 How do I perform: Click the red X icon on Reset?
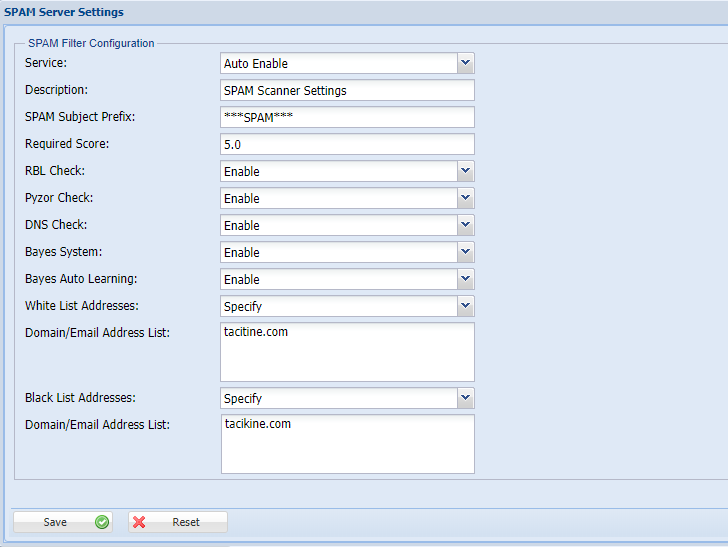[x=140, y=522]
